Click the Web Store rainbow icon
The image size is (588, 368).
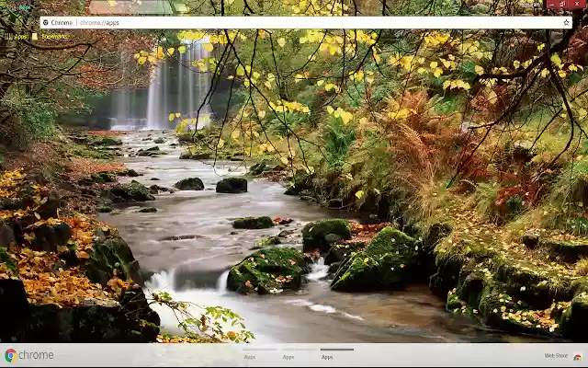tap(578, 357)
